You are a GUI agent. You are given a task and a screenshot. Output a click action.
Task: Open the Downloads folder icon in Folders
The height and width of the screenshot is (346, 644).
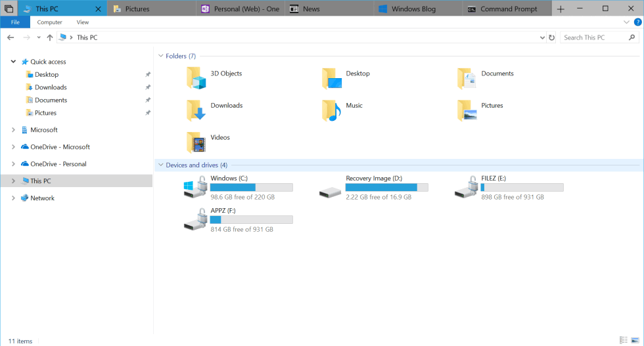pyautogui.click(x=196, y=110)
